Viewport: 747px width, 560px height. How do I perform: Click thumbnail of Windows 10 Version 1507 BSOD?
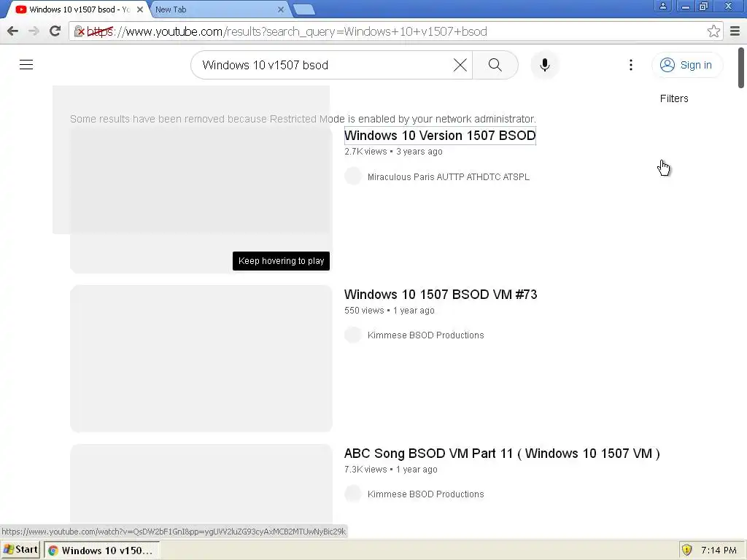click(x=201, y=200)
